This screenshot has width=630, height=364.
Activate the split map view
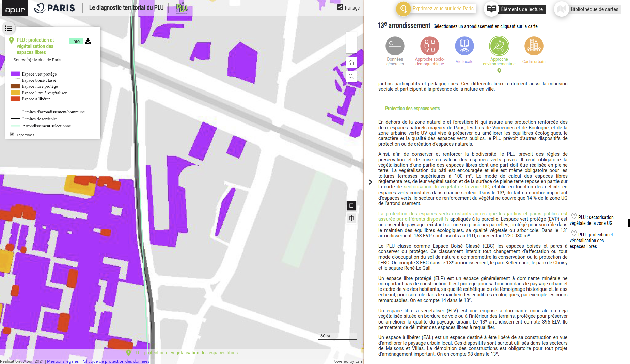coord(351,218)
